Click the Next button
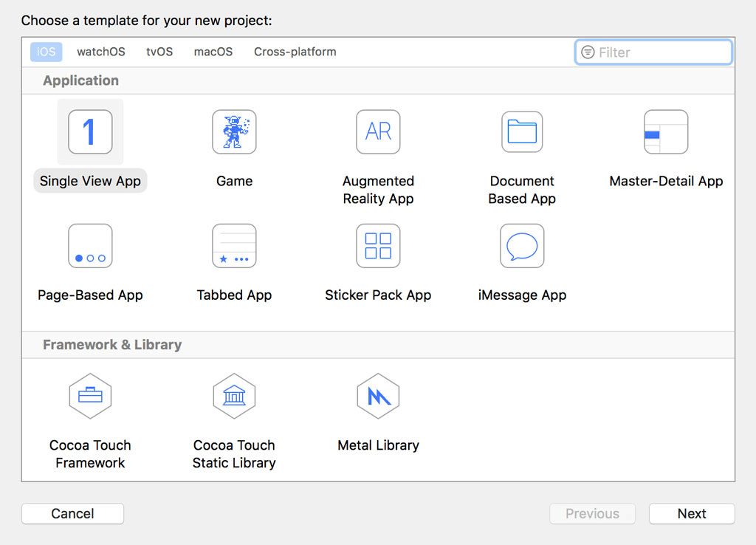The height and width of the screenshot is (545, 756). [692, 514]
